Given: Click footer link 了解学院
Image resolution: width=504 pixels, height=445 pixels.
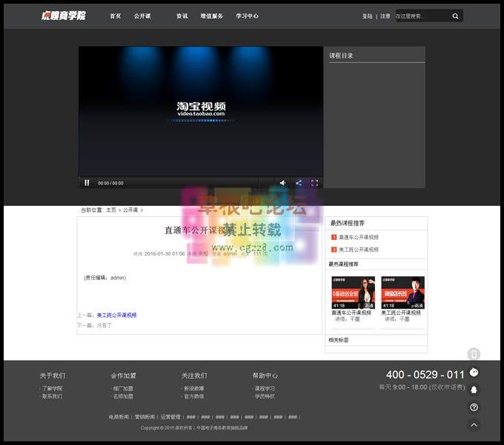Looking at the screenshot, I should point(52,389).
